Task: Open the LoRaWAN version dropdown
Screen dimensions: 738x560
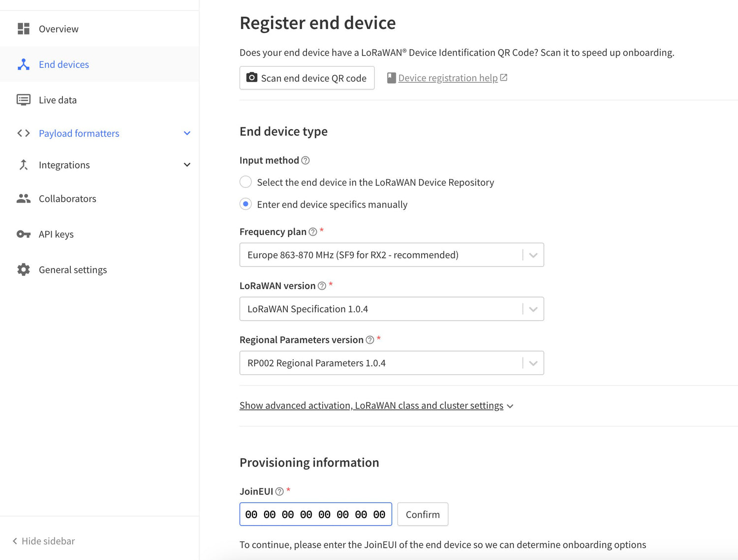Action: (533, 309)
